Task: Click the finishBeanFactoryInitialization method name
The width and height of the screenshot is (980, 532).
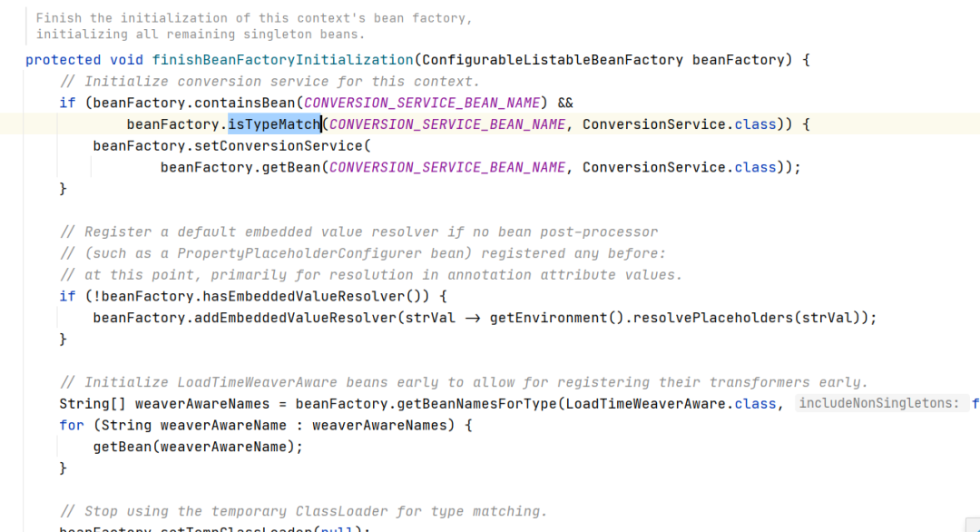Action: point(282,60)
